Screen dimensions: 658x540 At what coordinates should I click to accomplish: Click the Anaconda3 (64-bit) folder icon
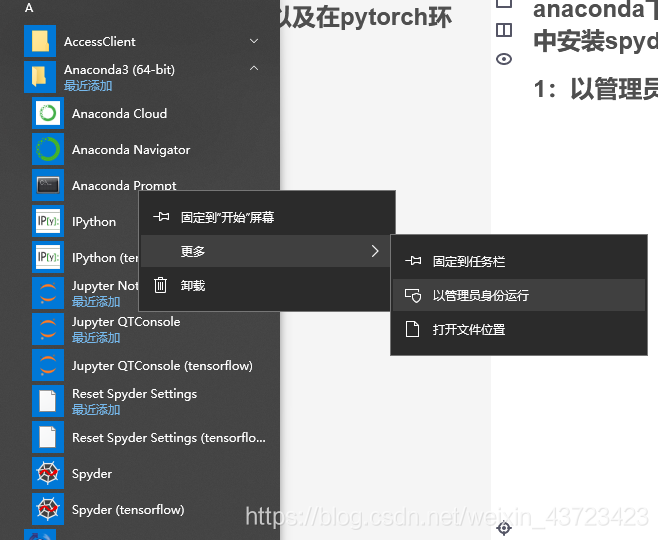click(40, 77)
